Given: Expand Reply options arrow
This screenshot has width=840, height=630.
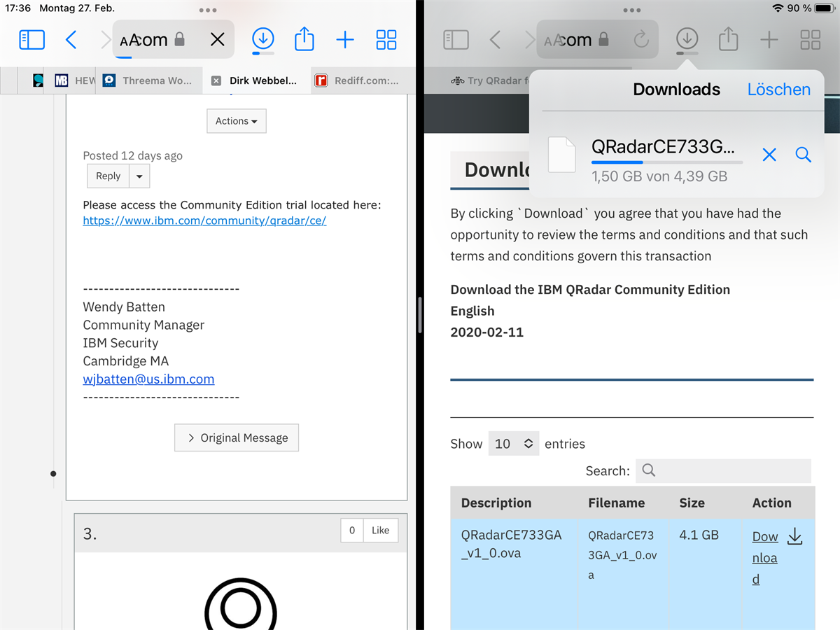Looking at the screenshot, I should coord(139,176).
